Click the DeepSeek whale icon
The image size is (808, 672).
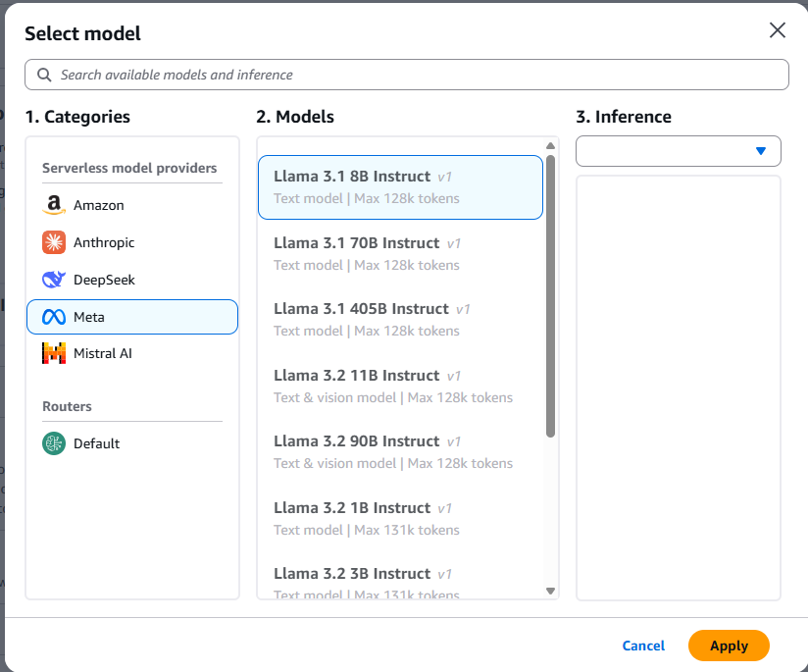click(x=54, y=280)
